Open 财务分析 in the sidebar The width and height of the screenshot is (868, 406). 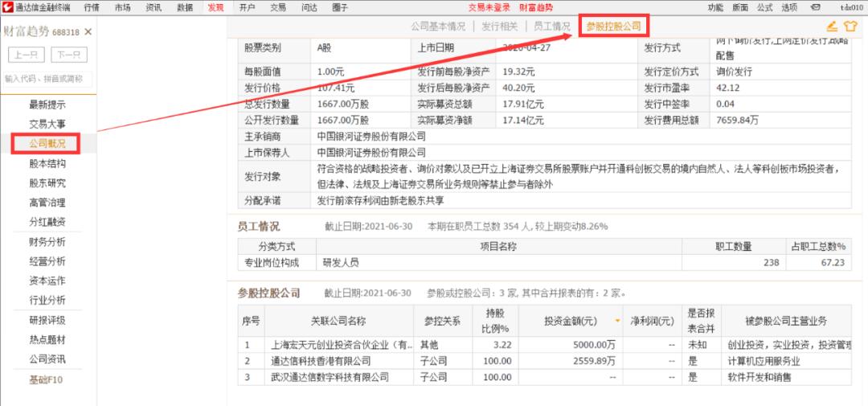pos(47,241)
